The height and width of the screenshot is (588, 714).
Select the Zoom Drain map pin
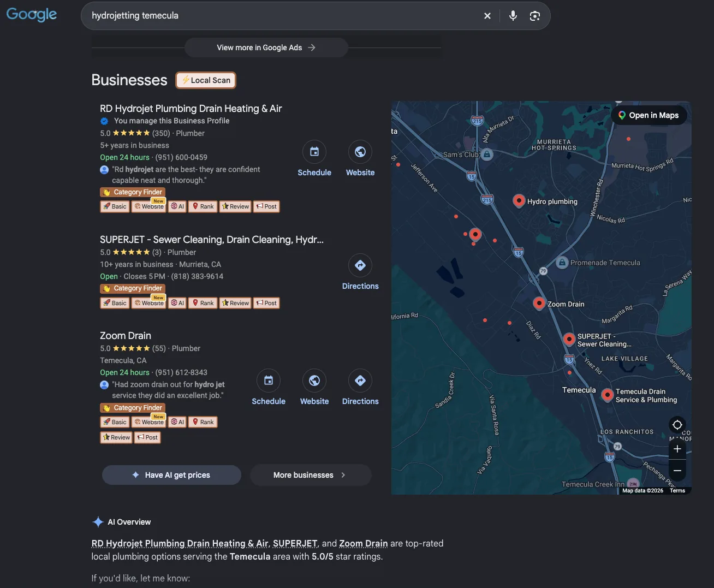(539, 304)
